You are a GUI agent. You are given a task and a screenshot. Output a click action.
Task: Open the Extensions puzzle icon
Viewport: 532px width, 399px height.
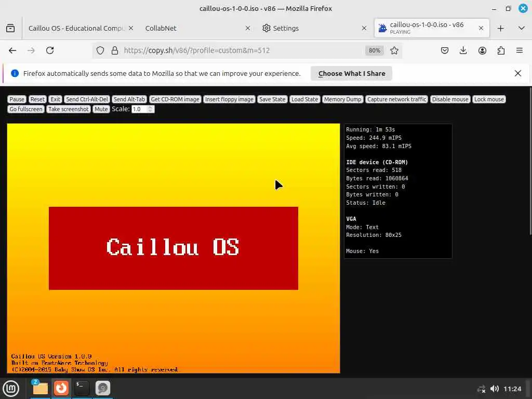[501, 50]
